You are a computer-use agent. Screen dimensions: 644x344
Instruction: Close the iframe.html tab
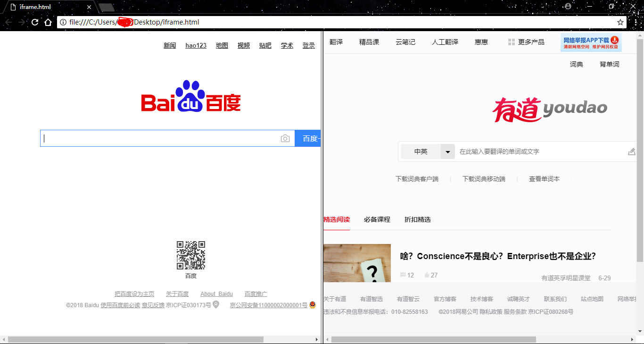click(x=89, y=7)
